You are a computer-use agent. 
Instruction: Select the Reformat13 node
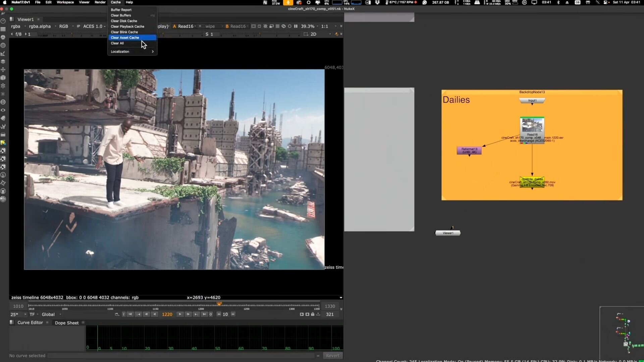coord(469,150)
